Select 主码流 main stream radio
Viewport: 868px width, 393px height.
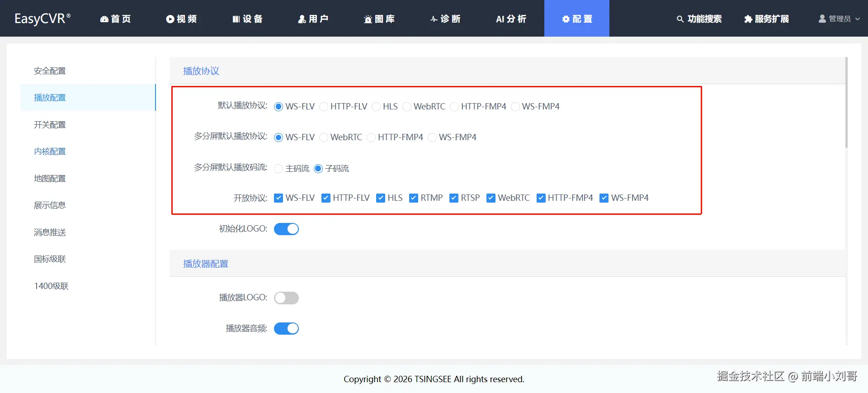coord(278,169)
